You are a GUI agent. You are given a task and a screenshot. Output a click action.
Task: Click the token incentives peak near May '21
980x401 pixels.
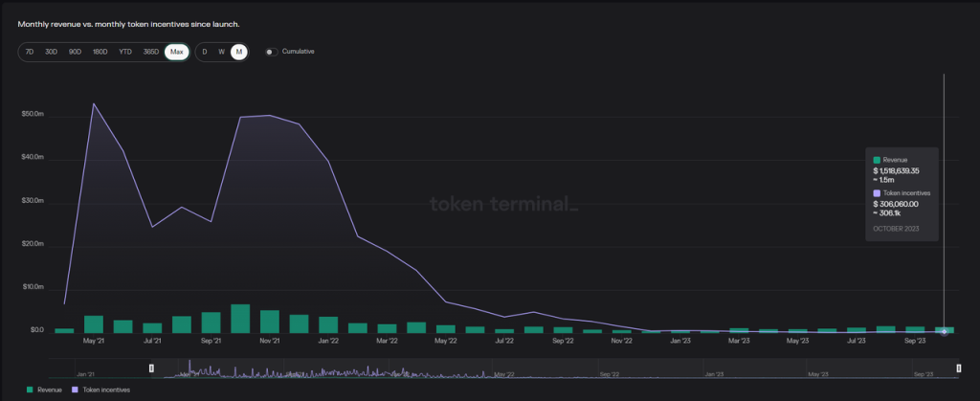coord(94,103)
